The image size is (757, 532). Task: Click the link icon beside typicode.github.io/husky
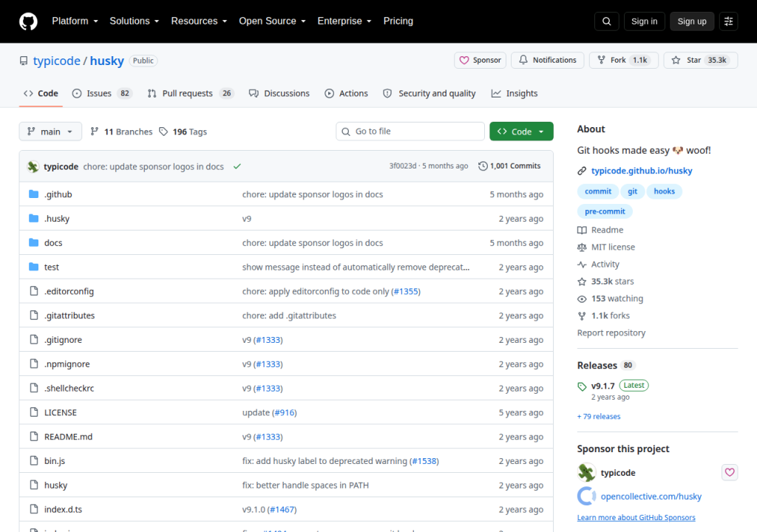point(582,171)
